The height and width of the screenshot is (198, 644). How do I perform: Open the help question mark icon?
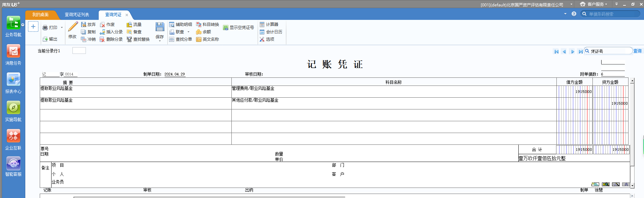[574, 14]
